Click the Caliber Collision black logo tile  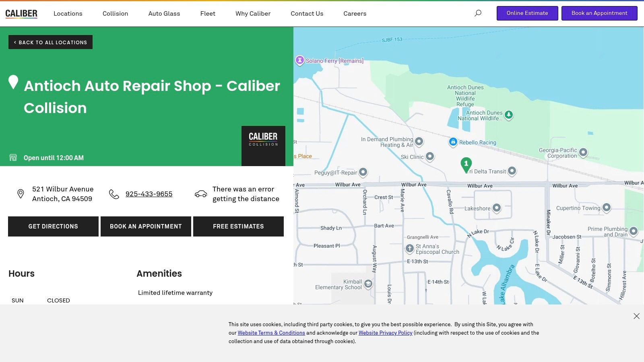[x=263, y=146]
